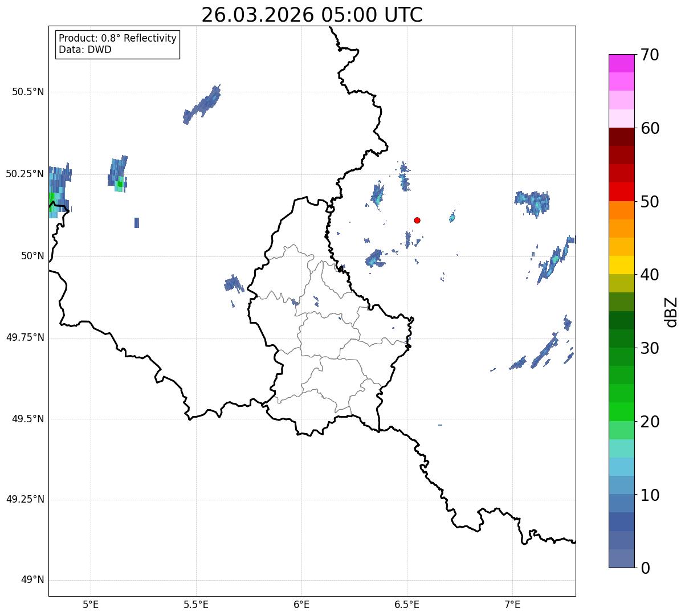The image size is (685, 616).
Task: Click the 5.5°E longitude label
Action: (196, 604)
